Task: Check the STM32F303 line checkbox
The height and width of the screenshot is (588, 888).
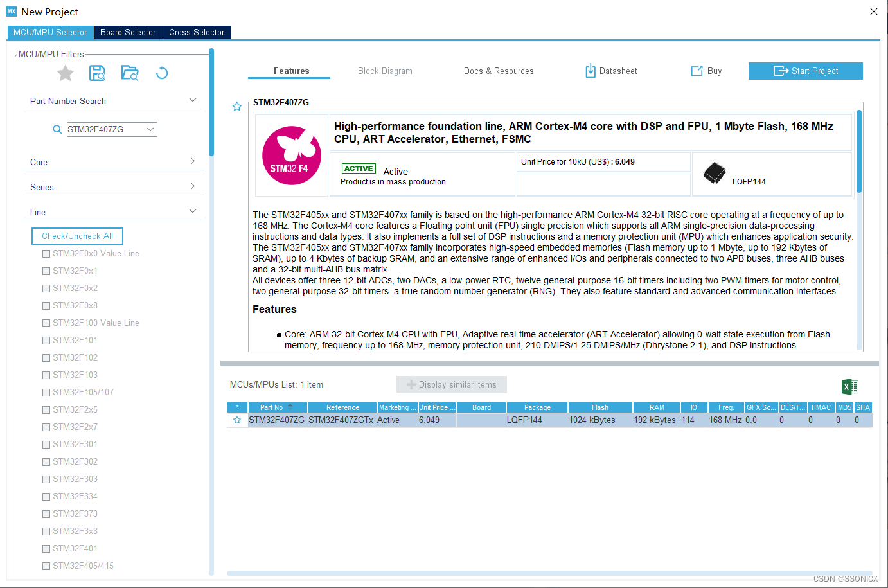Action: coord(46,479)
